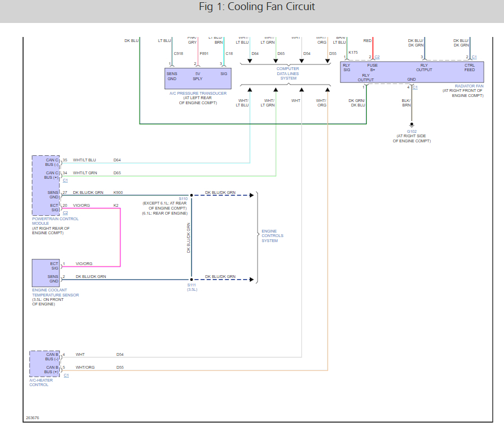Select the A/C-Heater Control component box
This screenshot has height=436, width=504.
point(45,364)
